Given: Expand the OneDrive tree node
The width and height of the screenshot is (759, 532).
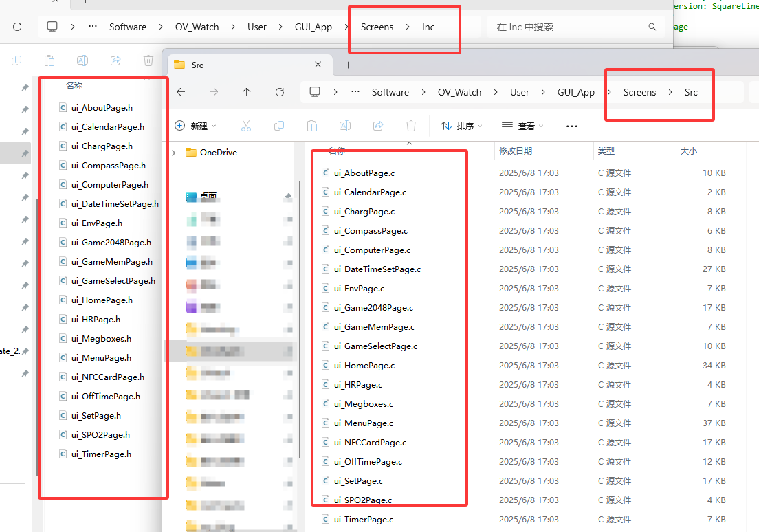Looking at the screenshot, I should coord(174,153).
